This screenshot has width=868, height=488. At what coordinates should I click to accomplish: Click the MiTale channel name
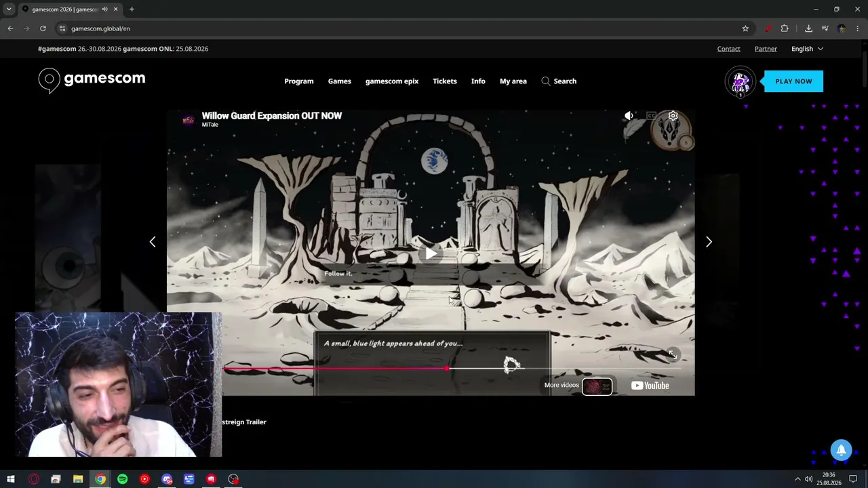click(210, 125)
